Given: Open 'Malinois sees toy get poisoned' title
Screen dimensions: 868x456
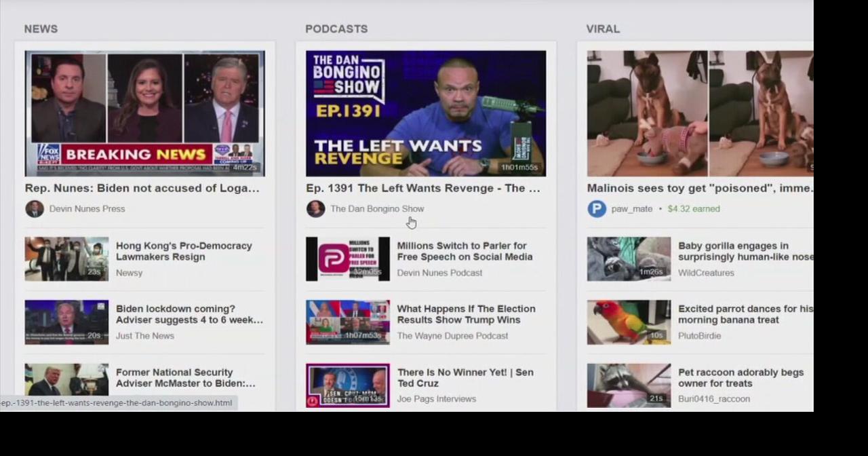Looking at the screenshot, I should pos(700,189).
